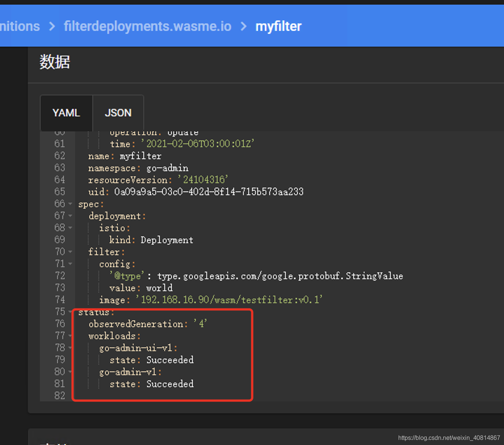Click 'kind: Deployment' on line 69

(x=151, y=240)
